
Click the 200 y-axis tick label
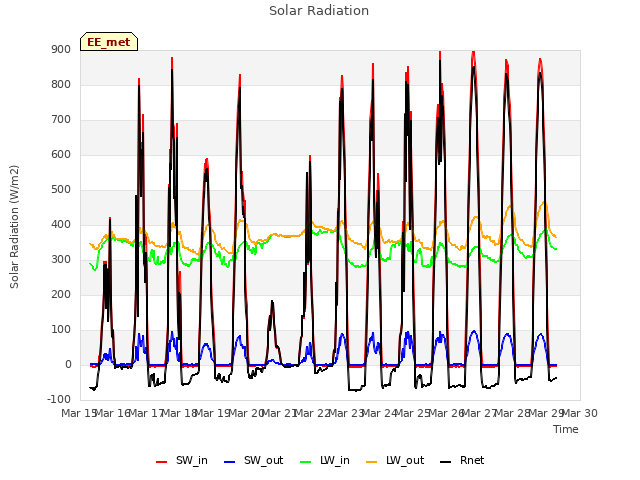[x=61, y=295]
